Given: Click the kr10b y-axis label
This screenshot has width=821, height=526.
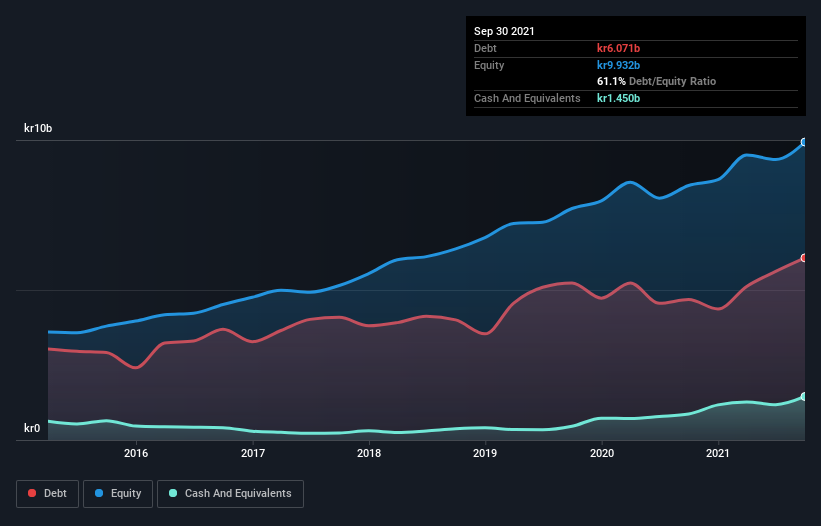Looking at the screenshot, I should (38, 128).
